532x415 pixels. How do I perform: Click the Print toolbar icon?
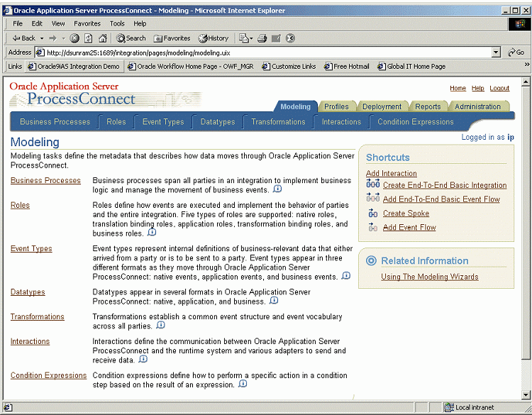262,38
